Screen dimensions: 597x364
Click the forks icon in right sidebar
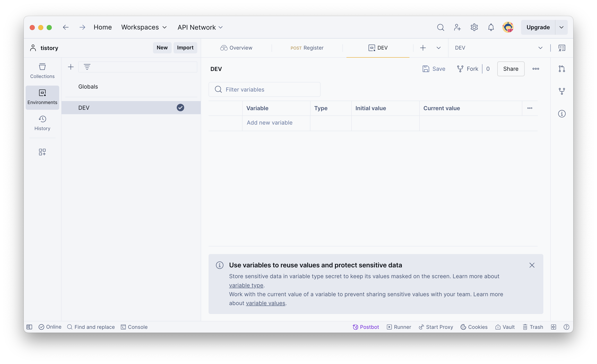pos(562,91)
